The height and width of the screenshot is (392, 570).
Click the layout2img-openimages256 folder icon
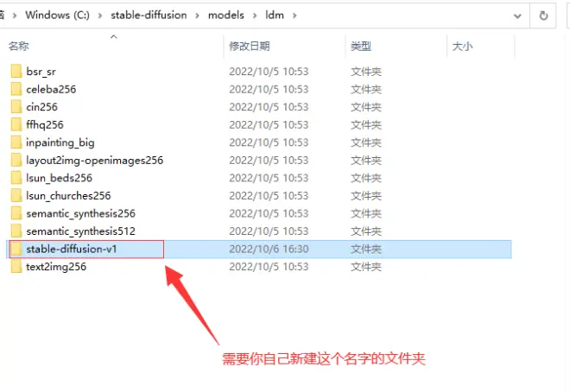tap(16, 161)
